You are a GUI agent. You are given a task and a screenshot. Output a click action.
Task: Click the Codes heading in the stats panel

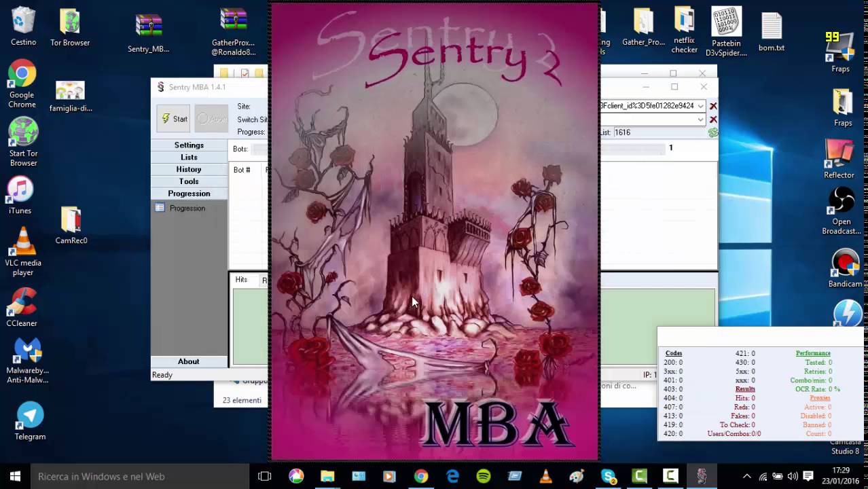tap(674, 353)
